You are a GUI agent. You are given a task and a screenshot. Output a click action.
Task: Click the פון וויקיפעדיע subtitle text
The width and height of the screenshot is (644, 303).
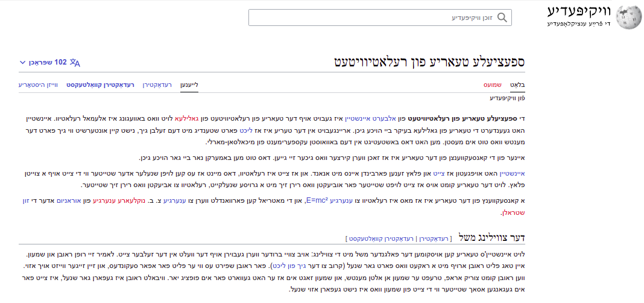[507, 98]
